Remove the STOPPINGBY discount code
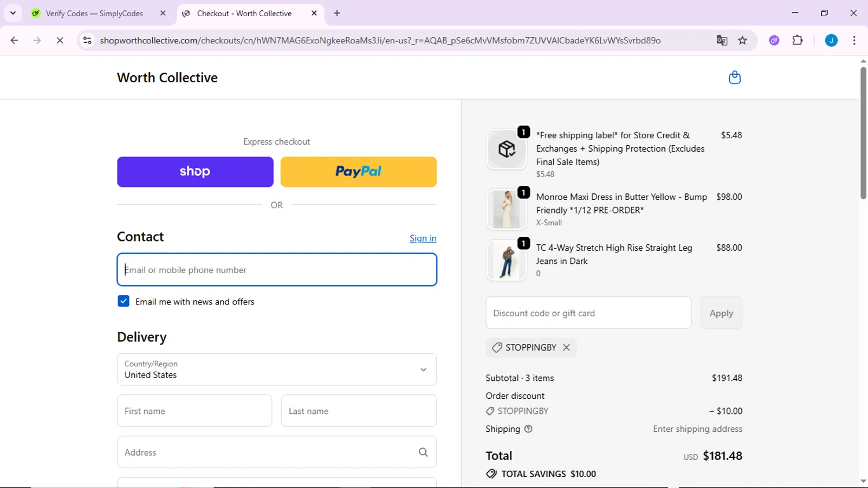 (x=567, y=347)
